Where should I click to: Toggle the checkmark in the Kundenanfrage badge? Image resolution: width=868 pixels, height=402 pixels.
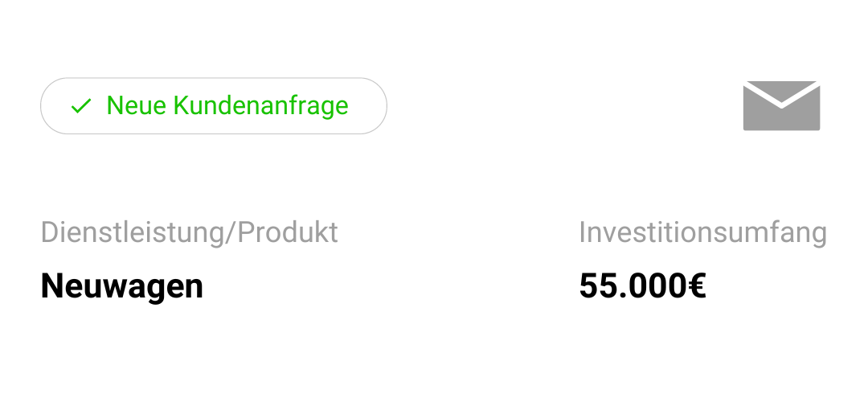click(81, 106)
